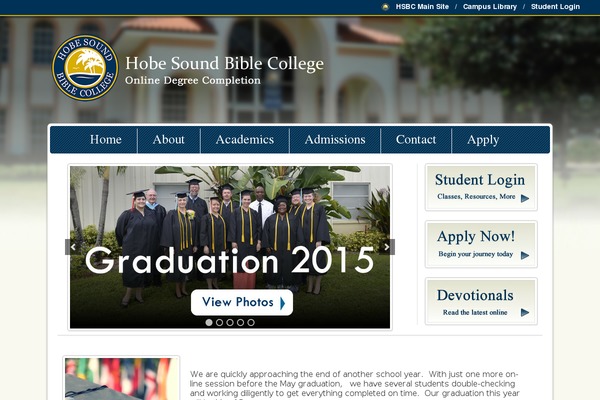
Task: Open the Academics navigation item
Action: pyautogui.click(x=245, y=140)
